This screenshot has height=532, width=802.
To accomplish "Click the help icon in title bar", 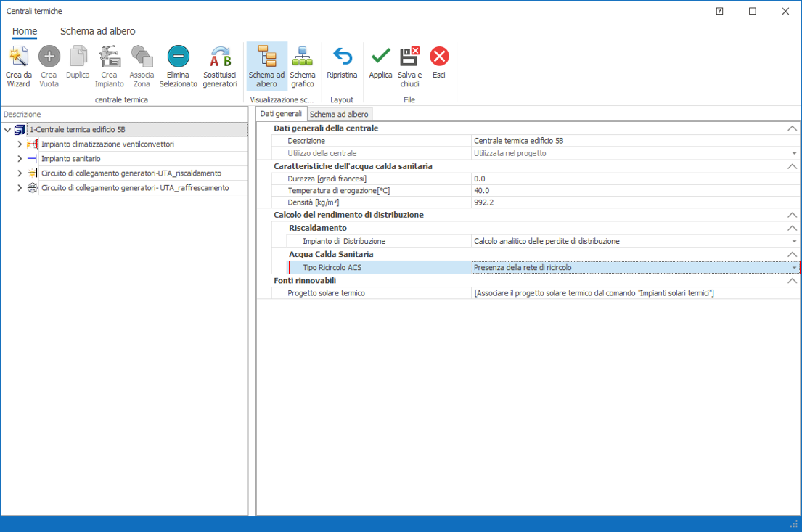I will 719,11.
